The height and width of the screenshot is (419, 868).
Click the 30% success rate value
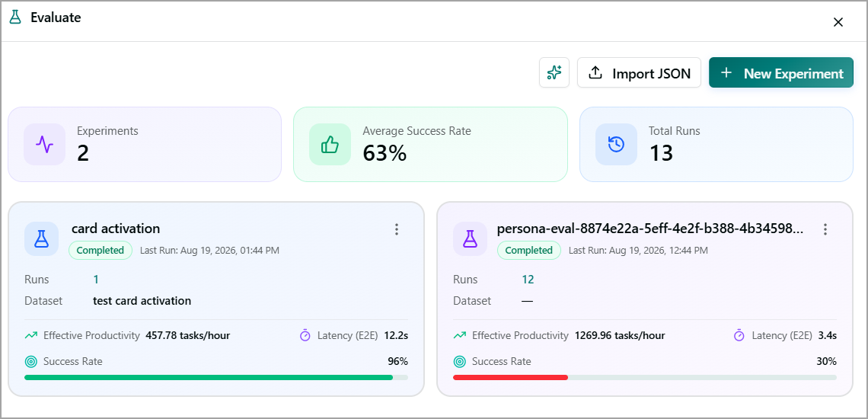(x=826, y=362)
